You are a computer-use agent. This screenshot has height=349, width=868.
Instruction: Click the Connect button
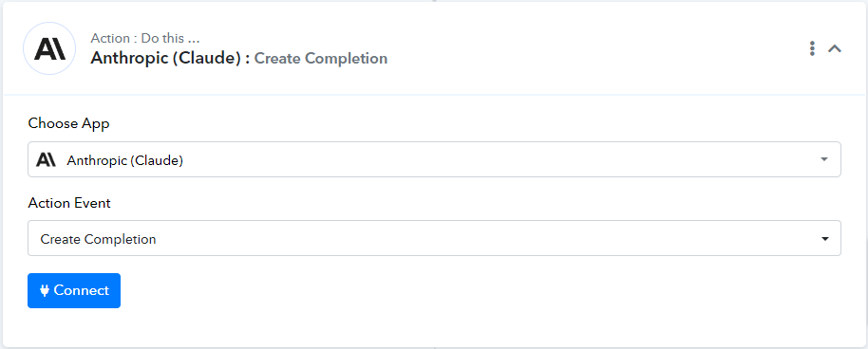[74, 290]
